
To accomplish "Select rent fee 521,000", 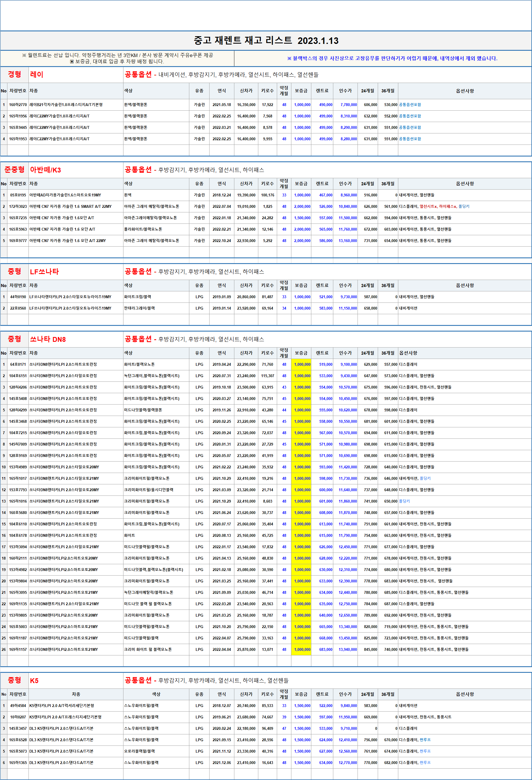I will pyautogui.click(x=326, y=297).
